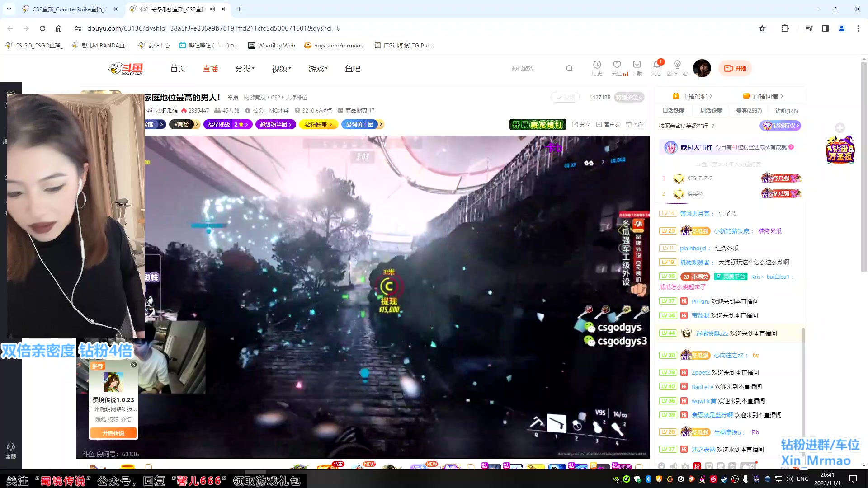Open the 钻粉联赛 badge
This screenshot has width=868, height=488.
click(x=318, y=124)
